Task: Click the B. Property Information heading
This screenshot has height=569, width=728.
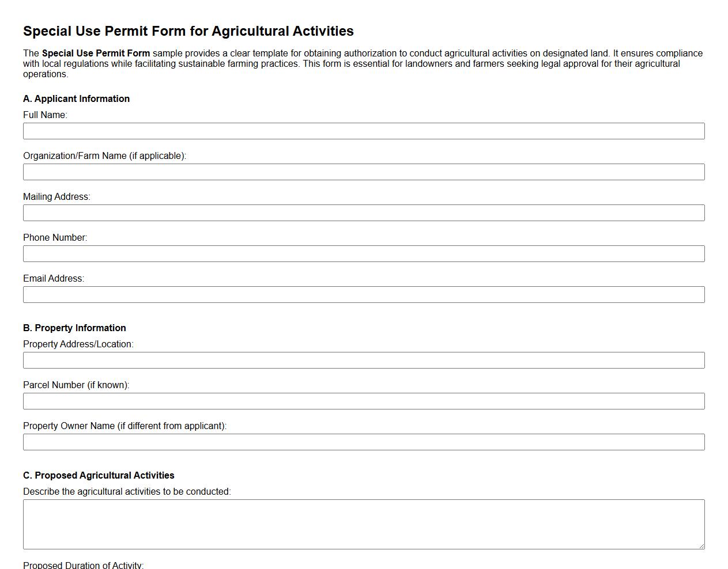Action: [x=74, y=328]
